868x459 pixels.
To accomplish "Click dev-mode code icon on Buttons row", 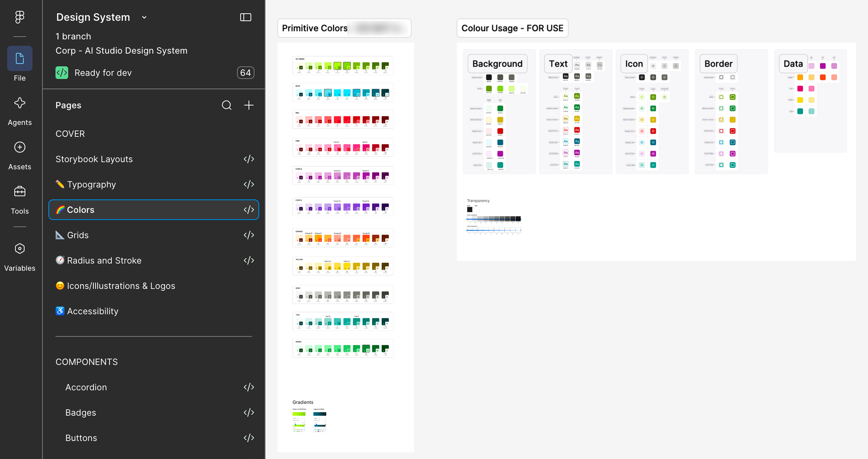I will (x=249, y=438).
